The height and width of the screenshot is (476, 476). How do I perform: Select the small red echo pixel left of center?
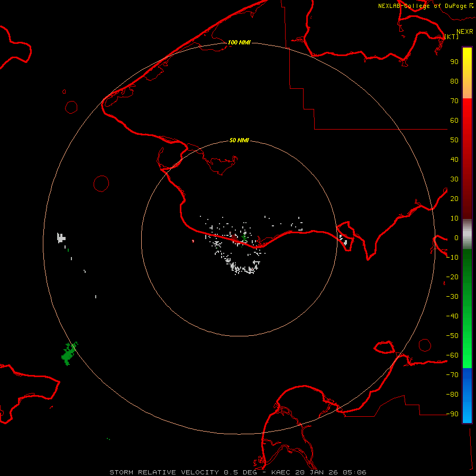193,241
